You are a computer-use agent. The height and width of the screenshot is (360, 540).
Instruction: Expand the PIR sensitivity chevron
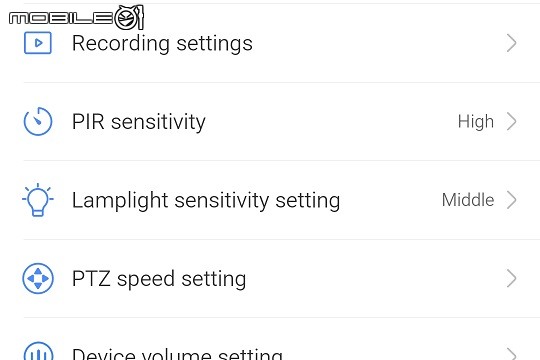coord(512,121)
